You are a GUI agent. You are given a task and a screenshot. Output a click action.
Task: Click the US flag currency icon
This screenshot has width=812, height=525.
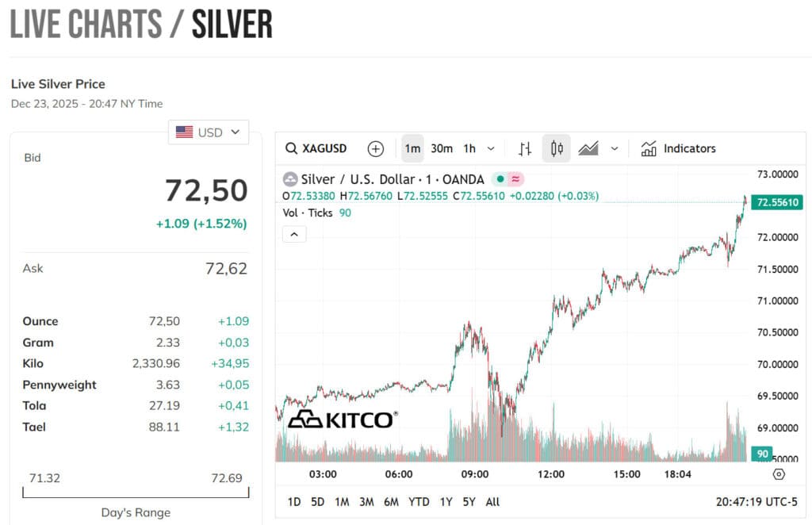185,132
